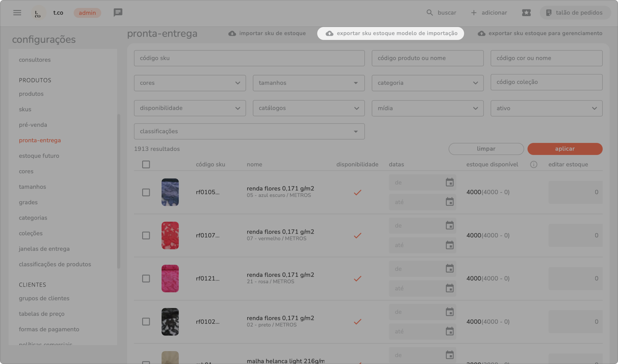Check the box for 21 - rosa row
The width and height of the screenshot is (618, 364).
click(146, 279)
